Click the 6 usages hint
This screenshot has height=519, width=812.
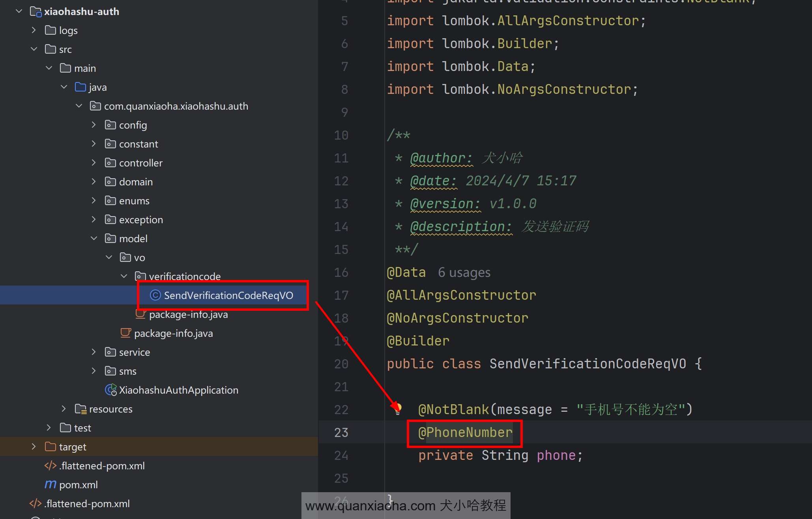[x=464, y=273]
